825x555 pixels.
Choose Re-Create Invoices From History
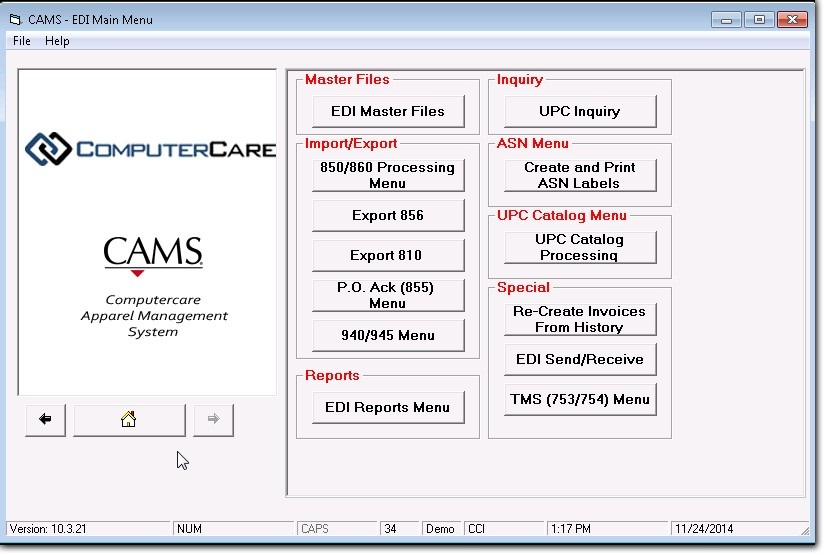580,319
